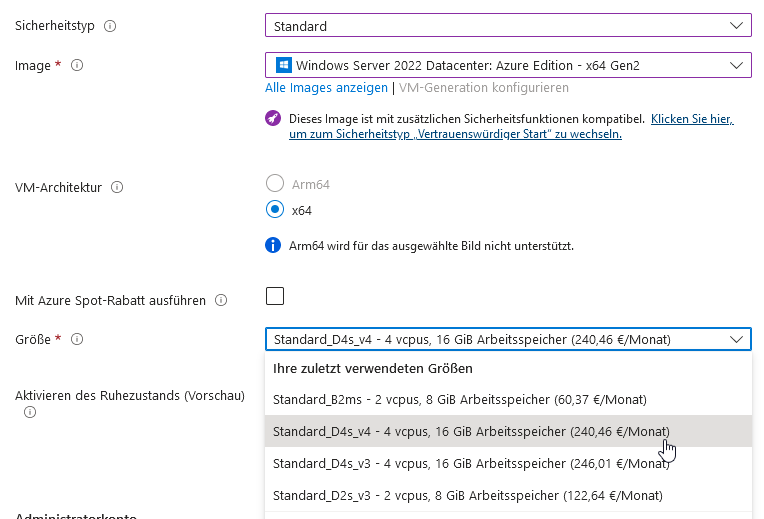764x519 pixels.
Task: Collapse the Größe dropdown
Action: pos(508,339)
